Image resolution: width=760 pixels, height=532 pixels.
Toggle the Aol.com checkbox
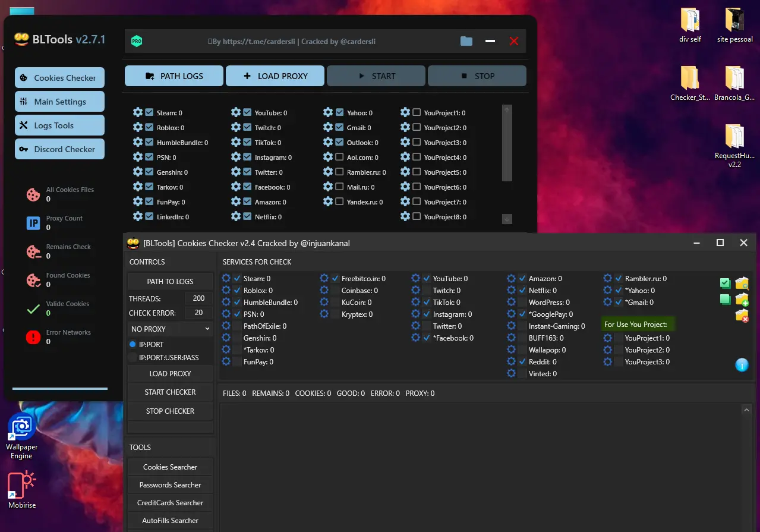pos(339,157)
